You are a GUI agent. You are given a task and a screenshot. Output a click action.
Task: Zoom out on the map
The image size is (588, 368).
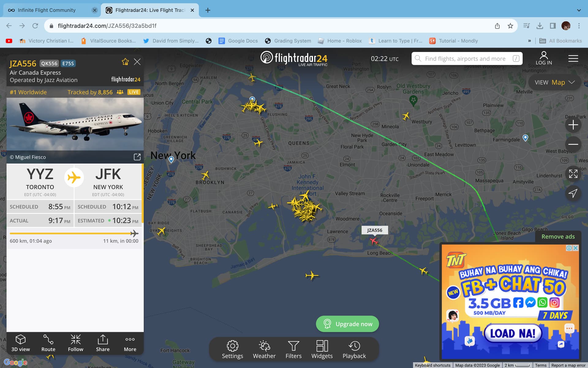tap(573, 144)
